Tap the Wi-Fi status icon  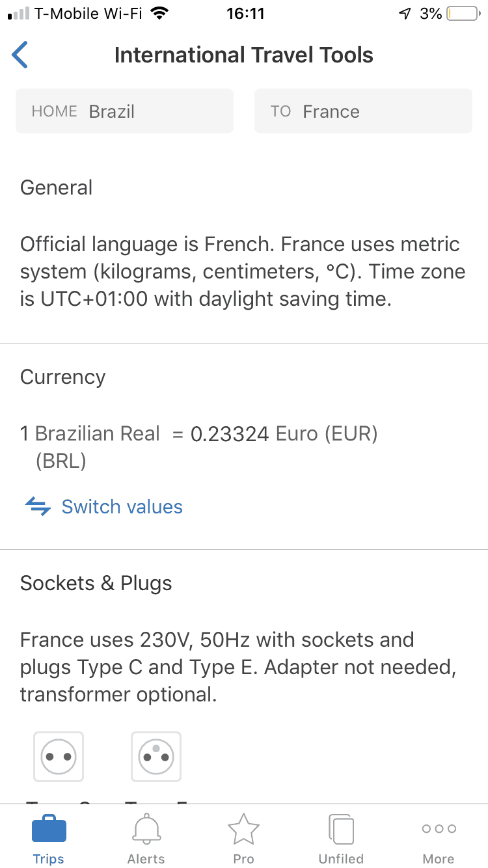click(158, 14)
